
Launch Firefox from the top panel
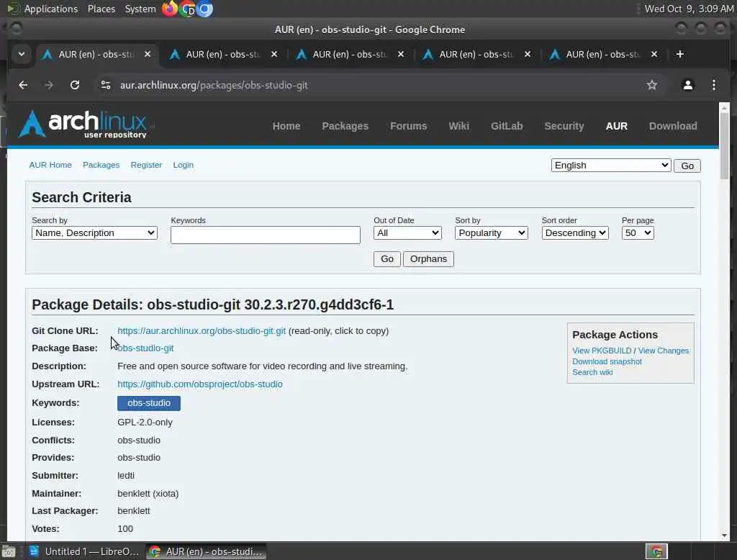click(170, 9)
